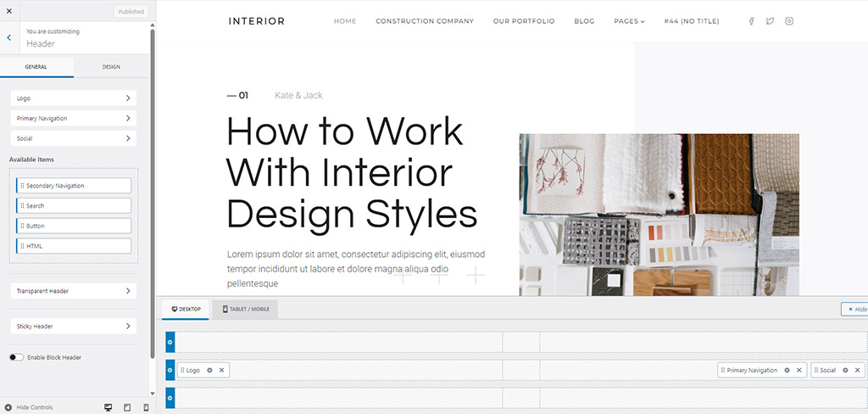868x414 pixels.
Task: Enable the Block Header toggle
Action: pos(16,357)
